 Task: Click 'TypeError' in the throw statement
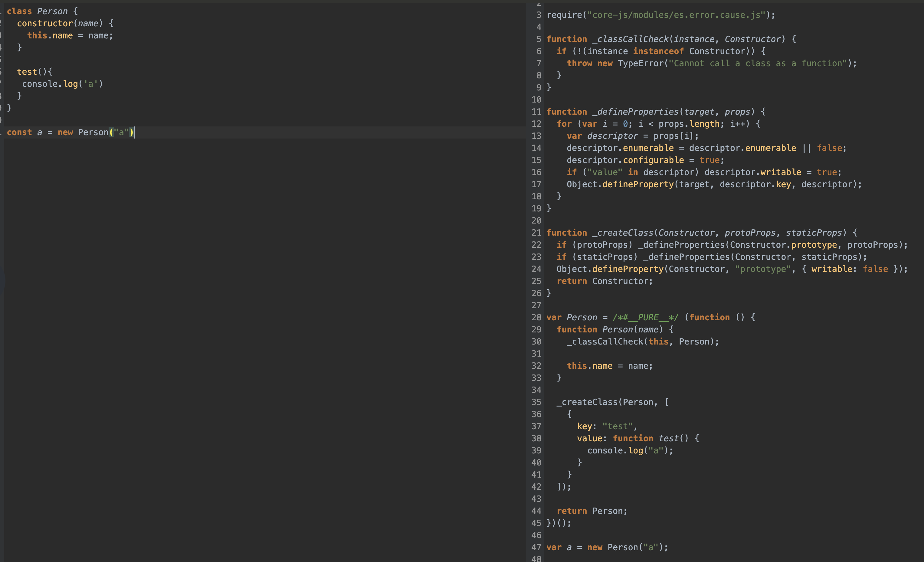pos(641,63)
